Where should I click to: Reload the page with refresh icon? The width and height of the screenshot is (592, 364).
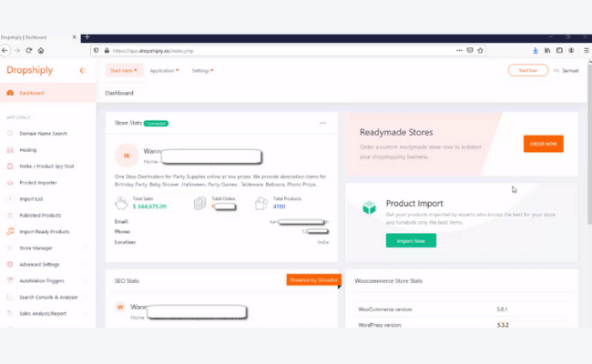coord(29,50)
